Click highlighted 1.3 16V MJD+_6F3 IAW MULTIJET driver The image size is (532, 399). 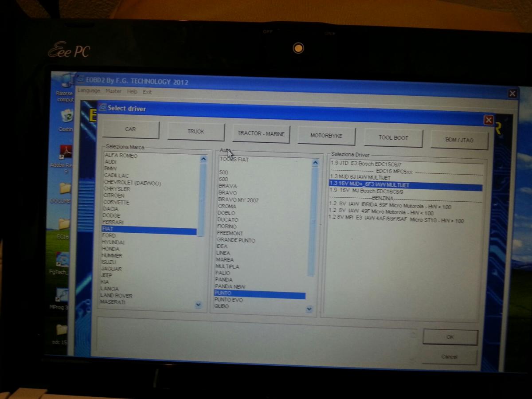(406, 185)
